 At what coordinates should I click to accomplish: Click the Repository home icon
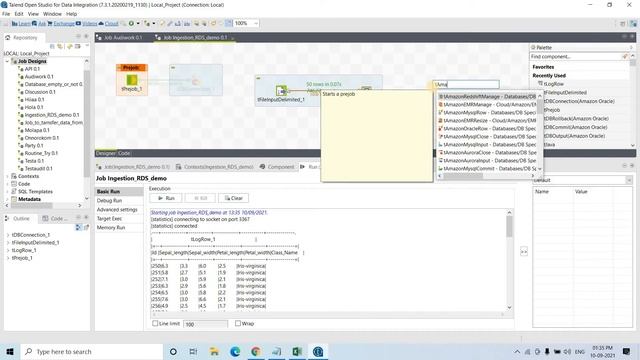click(x=8, y=38)
